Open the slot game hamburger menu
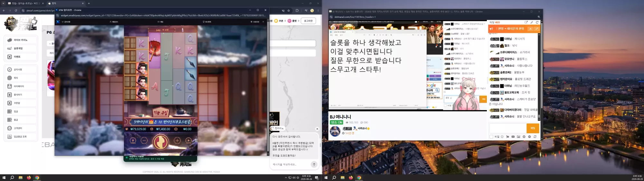The image size is (644, 181). [196, 140]
